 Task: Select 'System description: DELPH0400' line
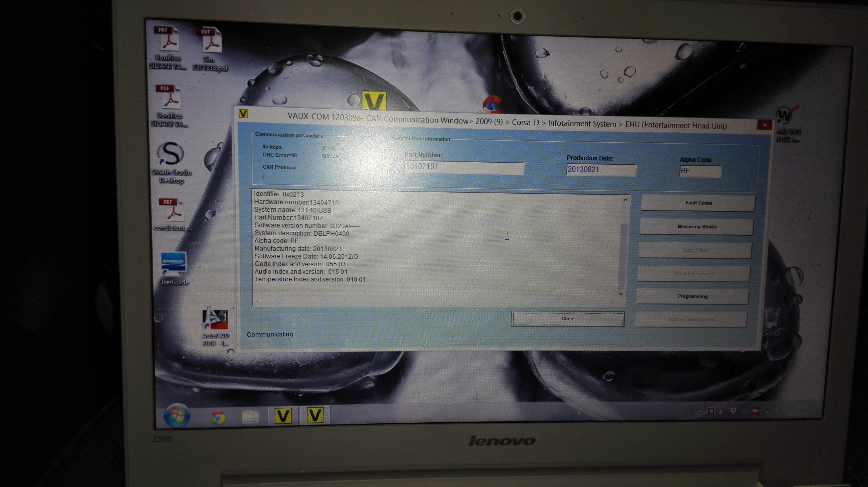pyautogui.click(x=302, y=233)
